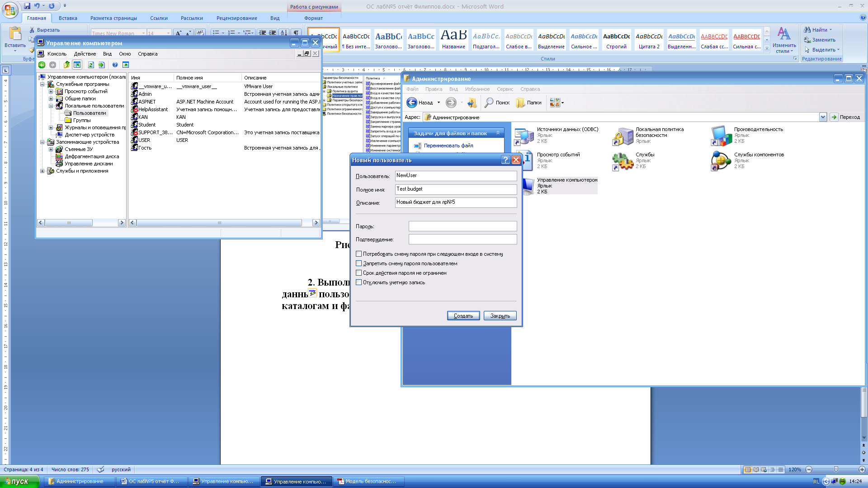Click the Export list icon in Computer Management
The width and height of the screenshot is (868, 488).
tap(102, 65)
